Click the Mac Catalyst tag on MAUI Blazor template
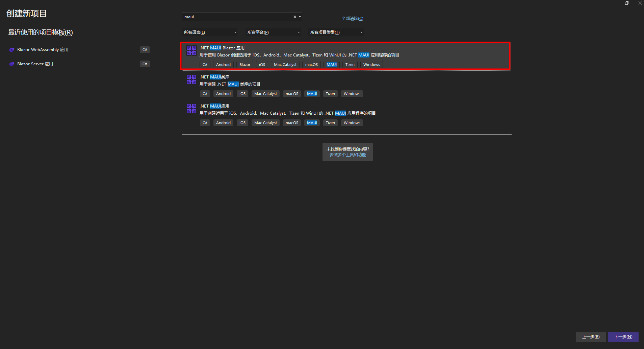Viewport: 644px width, 349px height. pyautogui.click(x=285, y=65)
